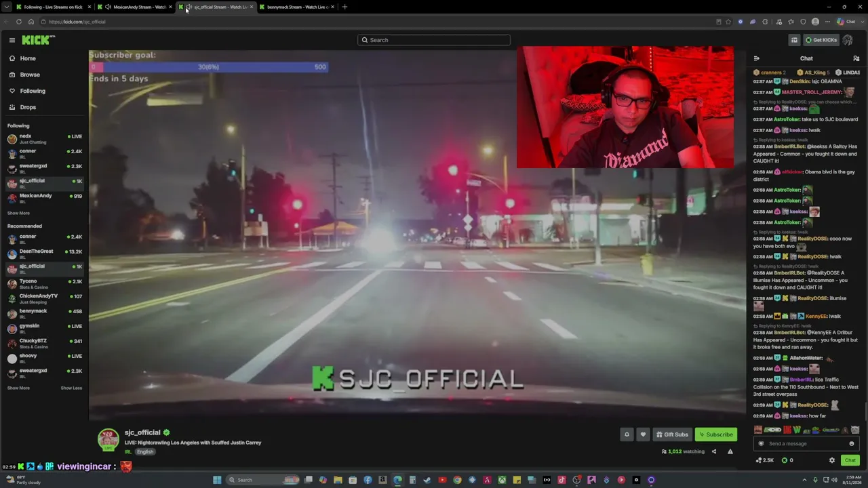
Task: Open shoovy channel in Recommended list
Action: pos(44,359)
